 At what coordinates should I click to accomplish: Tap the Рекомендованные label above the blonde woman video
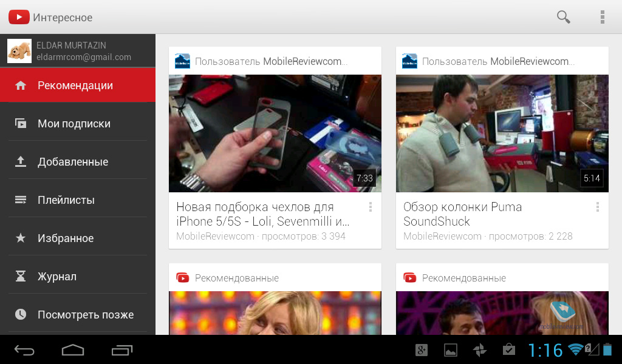(237, 278)
